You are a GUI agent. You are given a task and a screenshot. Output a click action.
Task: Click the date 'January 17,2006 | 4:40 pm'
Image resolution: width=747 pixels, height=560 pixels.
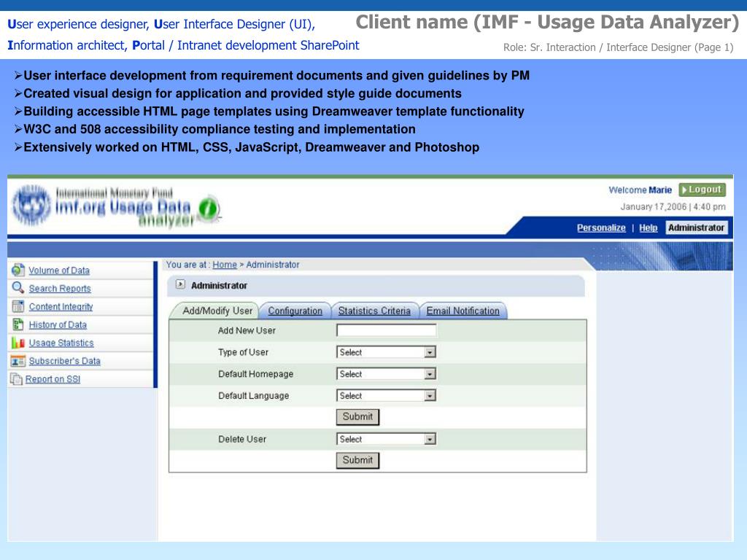coord(673,206)
